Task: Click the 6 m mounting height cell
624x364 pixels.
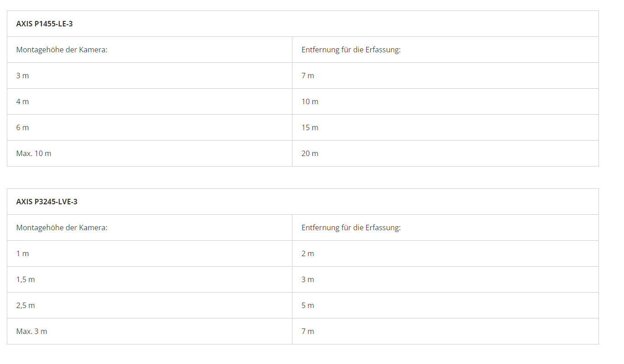Action: [x=23, y=127]
